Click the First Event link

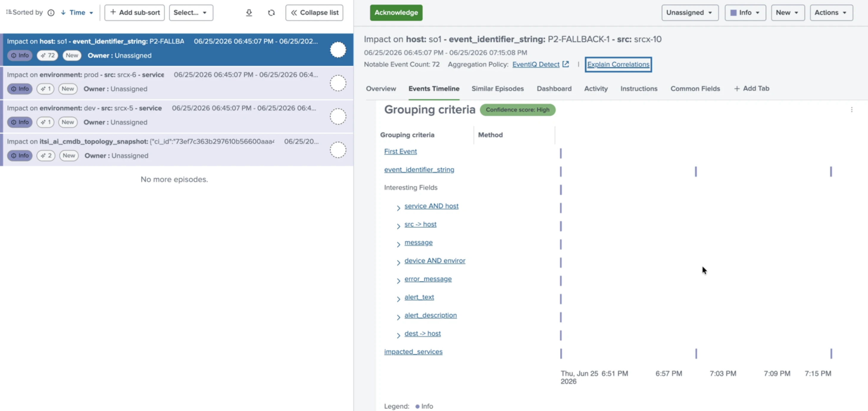(400, 151)
